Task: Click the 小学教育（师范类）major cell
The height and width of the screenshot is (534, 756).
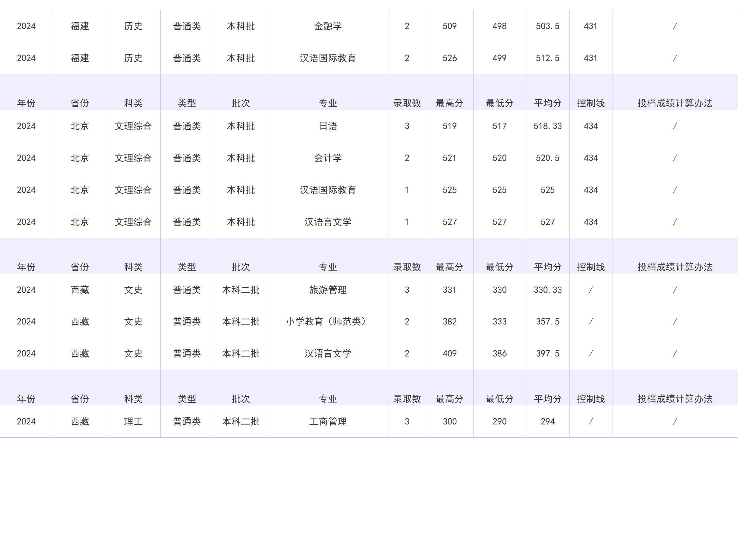Action: point(328,321)
